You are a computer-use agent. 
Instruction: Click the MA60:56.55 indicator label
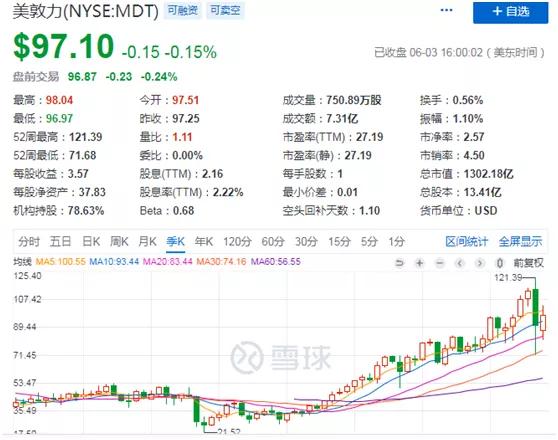click(x=275, y=262)
